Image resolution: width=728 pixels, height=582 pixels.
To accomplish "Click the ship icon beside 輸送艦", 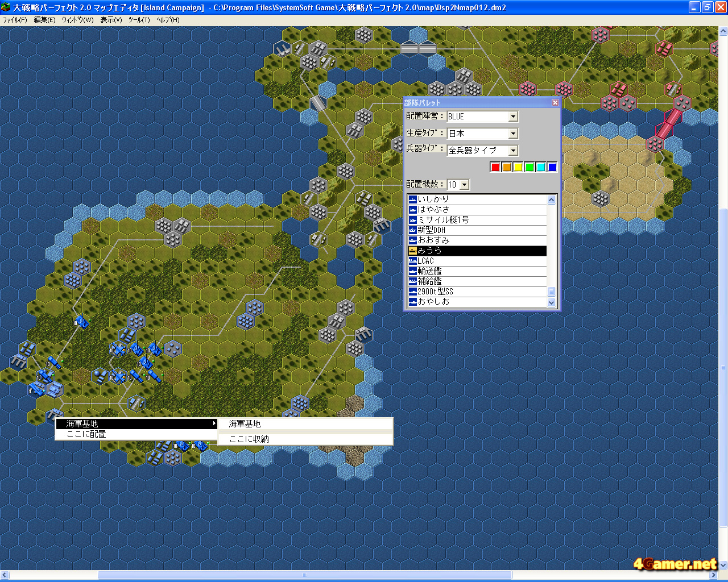I will (413, 271).
